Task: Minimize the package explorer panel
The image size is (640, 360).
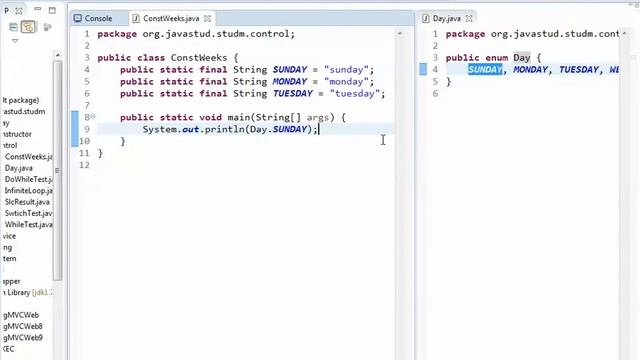Action: (x=38, y=9)
